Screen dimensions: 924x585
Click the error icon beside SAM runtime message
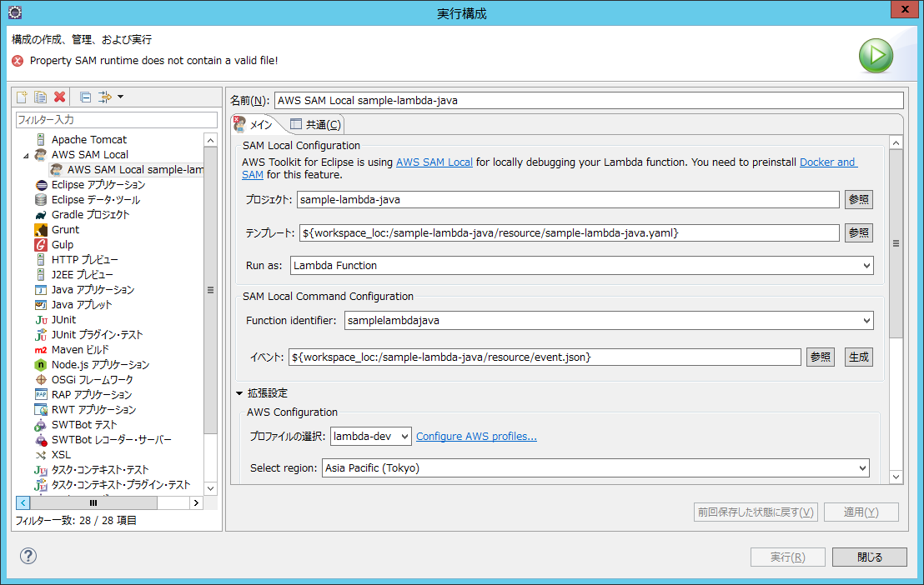pos(18,61)
